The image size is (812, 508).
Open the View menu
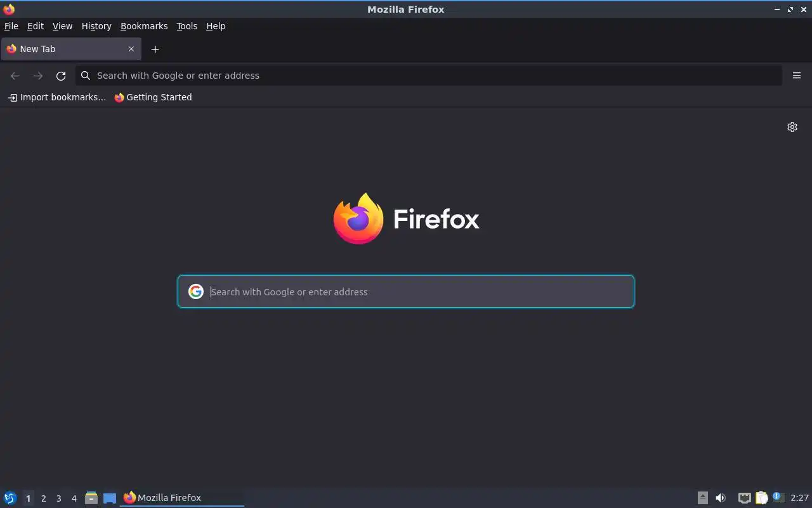click(62, 26)
